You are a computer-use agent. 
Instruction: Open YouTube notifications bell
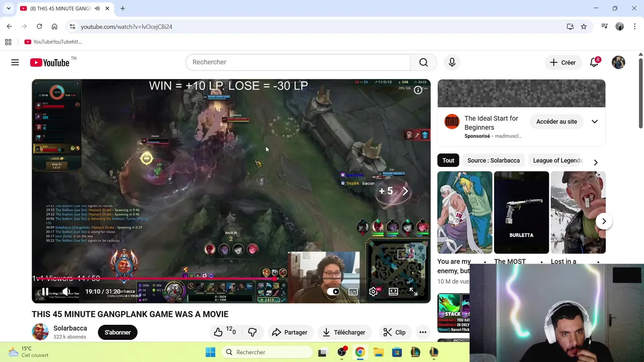(594, 62)
